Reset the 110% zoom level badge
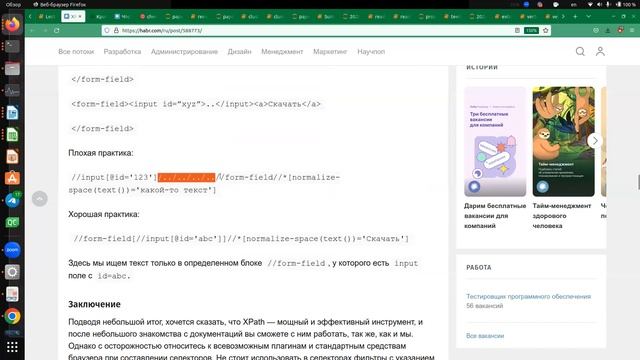This screenshot has height=360, width=640. pos(531,31)
